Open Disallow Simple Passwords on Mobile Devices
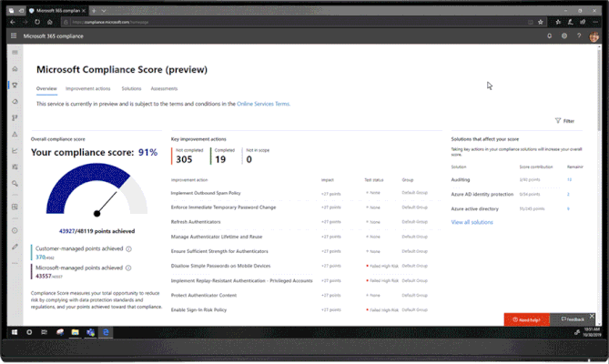This screenshot has height=364, width=609. (x=220, y=266)
